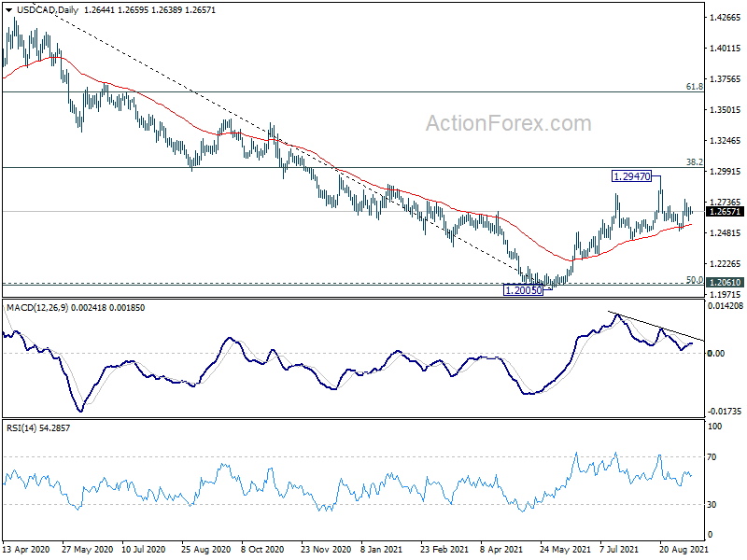Click the ActionForex.com watermark
747x560 pixels.
point(508,123)
